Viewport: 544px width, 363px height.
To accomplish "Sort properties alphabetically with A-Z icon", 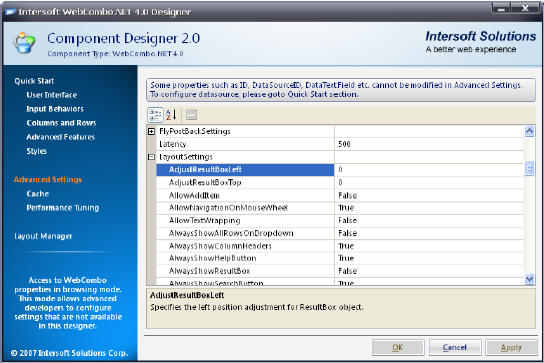I will click(171, 115).
